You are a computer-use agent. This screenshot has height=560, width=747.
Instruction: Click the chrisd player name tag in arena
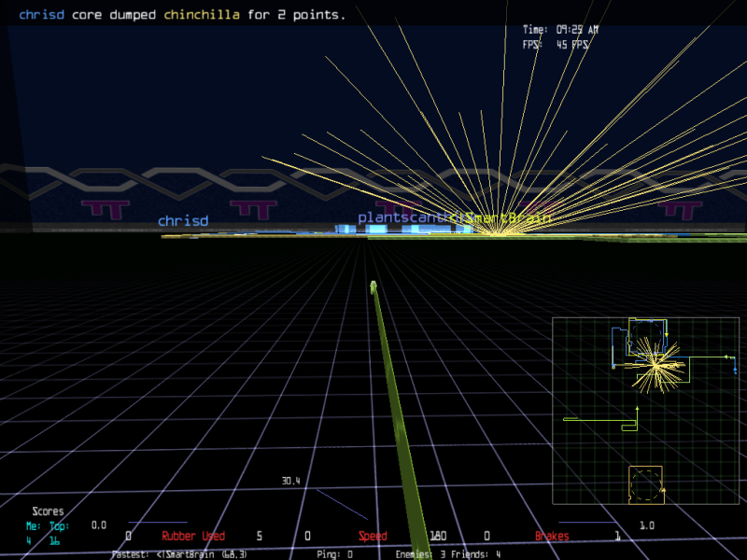(182, 221)
